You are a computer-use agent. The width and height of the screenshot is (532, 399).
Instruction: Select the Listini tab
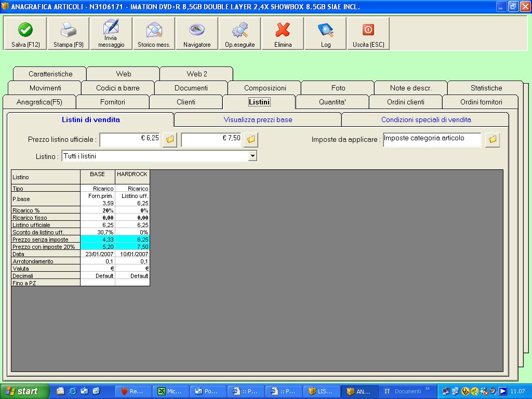coord(259,102)
